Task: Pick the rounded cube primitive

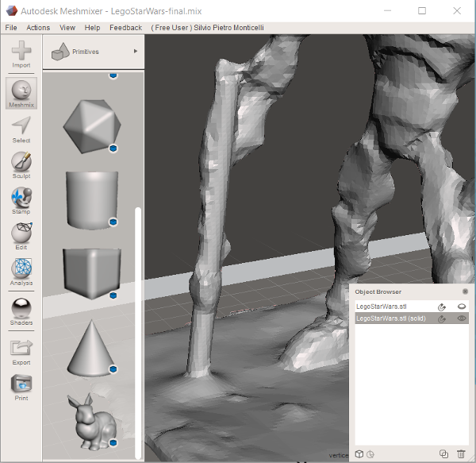Action: tap(92, 273)
